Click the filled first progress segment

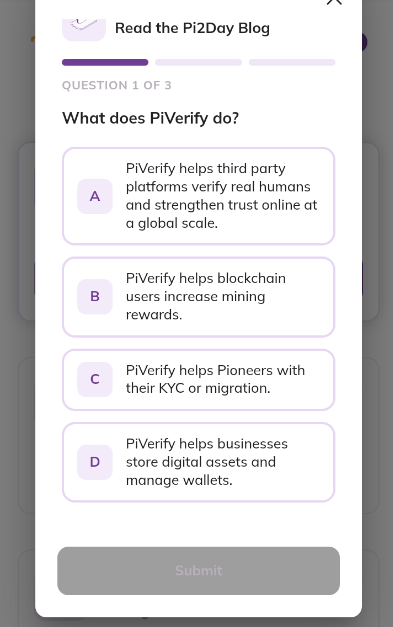105,62
